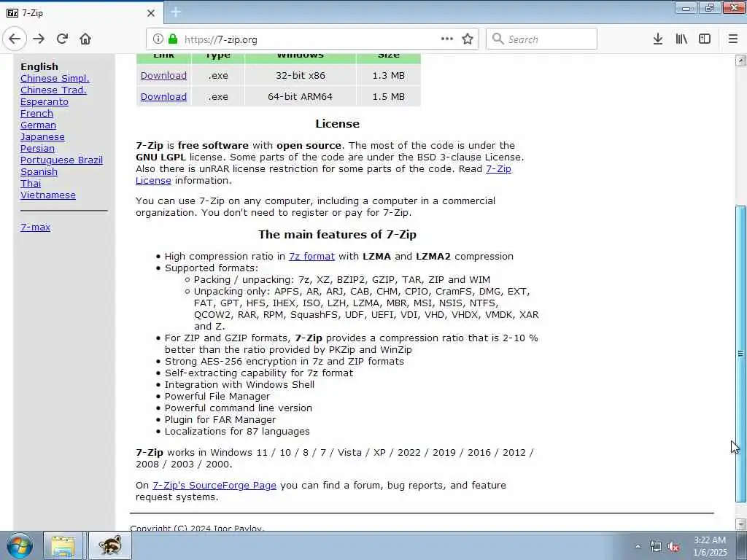Open the network tray icon

pos(656,547)
